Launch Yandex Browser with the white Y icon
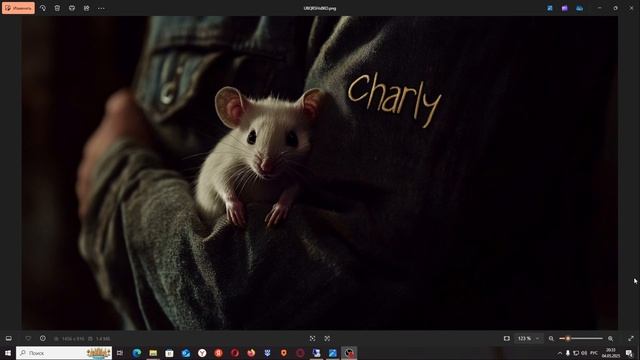Image resolution: width=640 pixels, height=360 pixels. click(x=202, y=353)
